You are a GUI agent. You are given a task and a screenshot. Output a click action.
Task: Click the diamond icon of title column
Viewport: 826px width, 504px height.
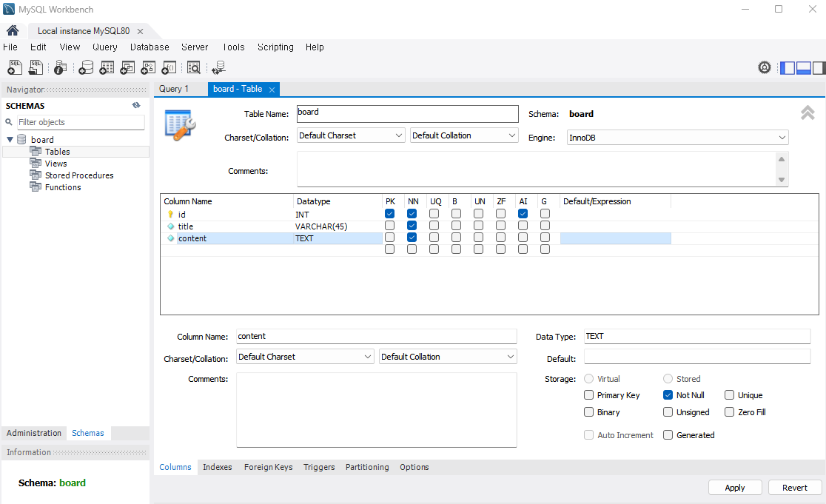171,226
